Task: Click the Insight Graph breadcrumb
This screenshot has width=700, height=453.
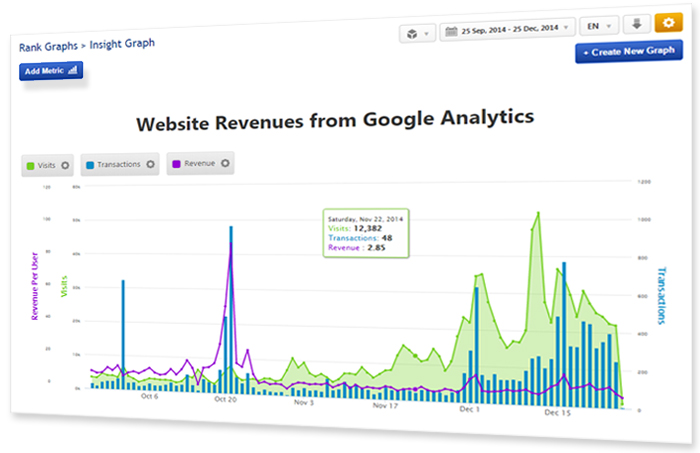Action: coord(122,44)
